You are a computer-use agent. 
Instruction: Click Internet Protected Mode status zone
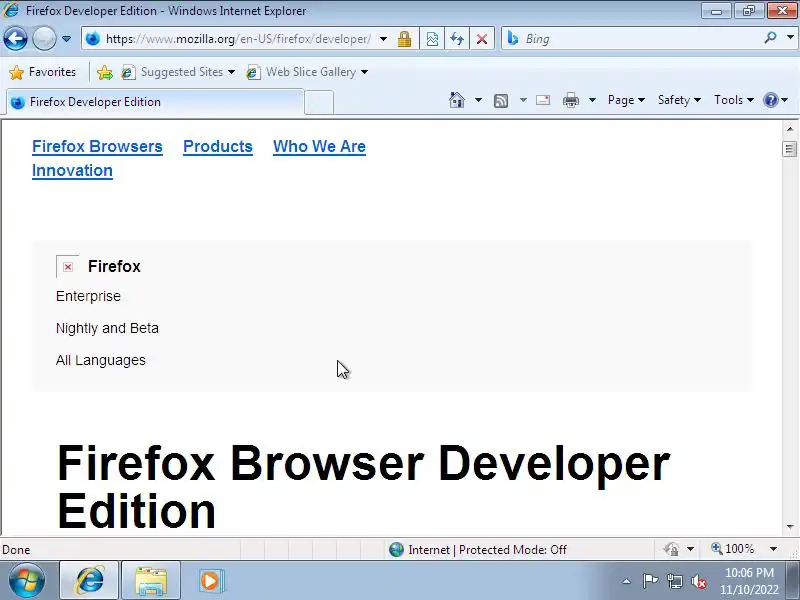point(478,549)
